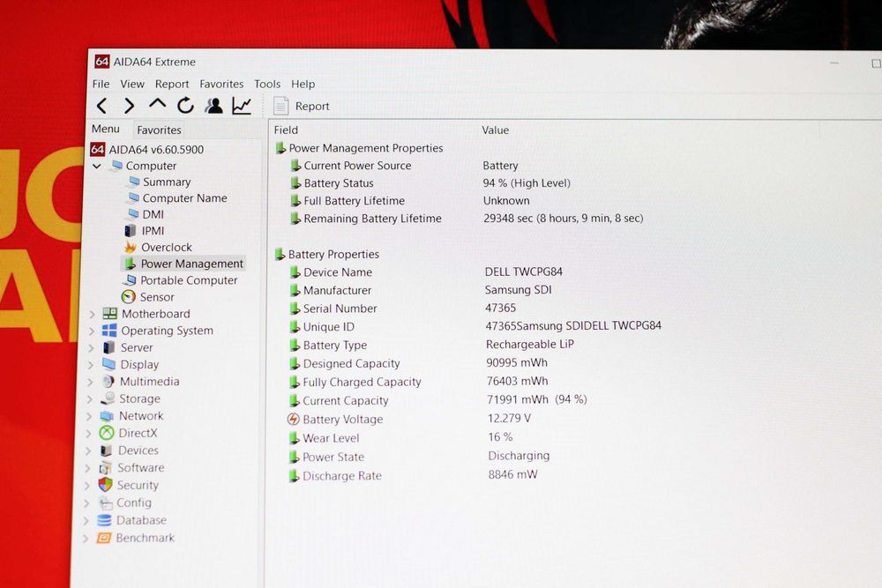Viewport: 882px width, 588px height.
Task: Expand the Multimedia node
Action: point(89,382)
